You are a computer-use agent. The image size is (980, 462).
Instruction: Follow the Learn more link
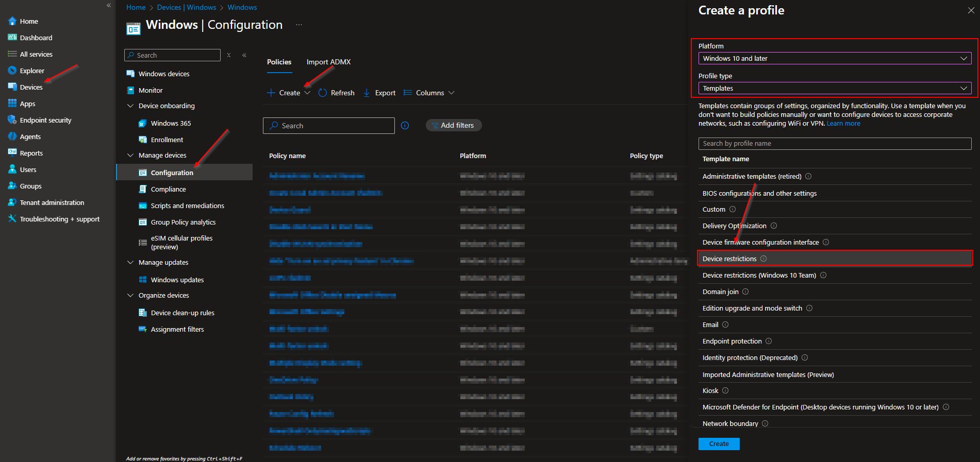pos(843,124)
